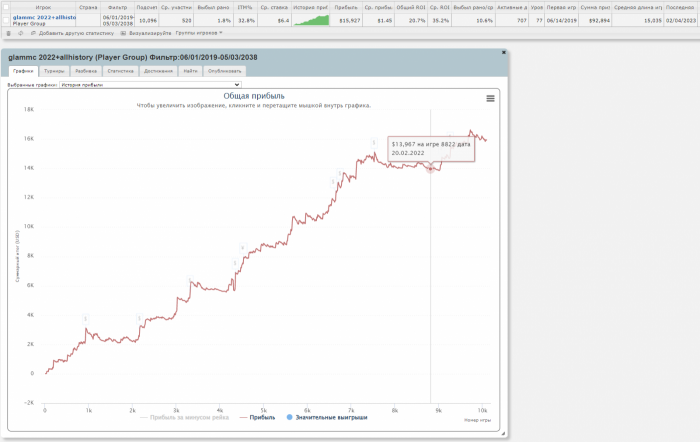Screen dimensions: 700x442
Task: Click the $ marker above the 3K profit spike
Action: point(85,319)
